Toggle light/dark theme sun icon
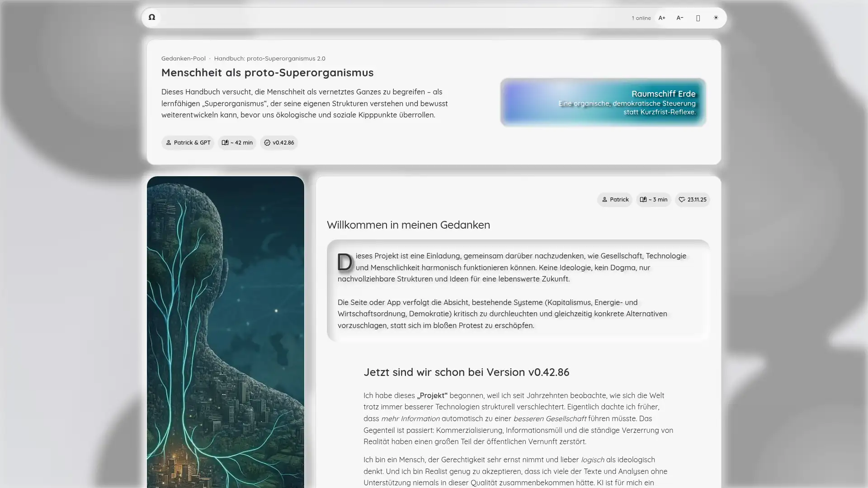The height and width of the screenshot is (488, 868). (x=716, y=18)
